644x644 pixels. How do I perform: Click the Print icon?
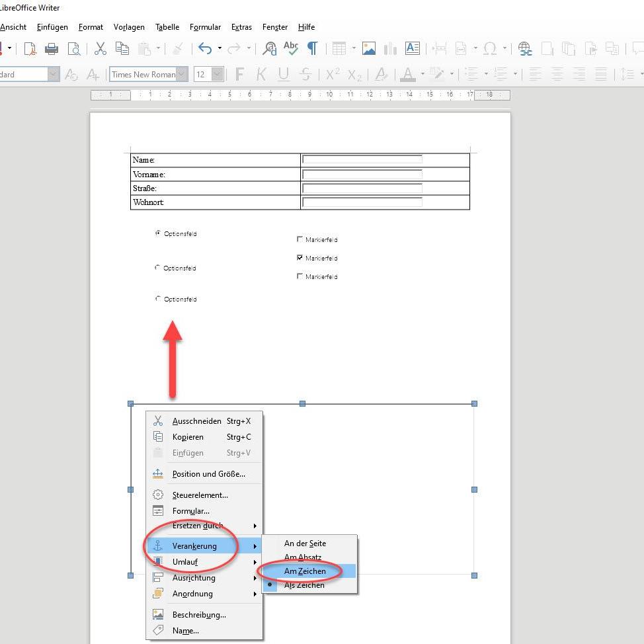[52, 48]
